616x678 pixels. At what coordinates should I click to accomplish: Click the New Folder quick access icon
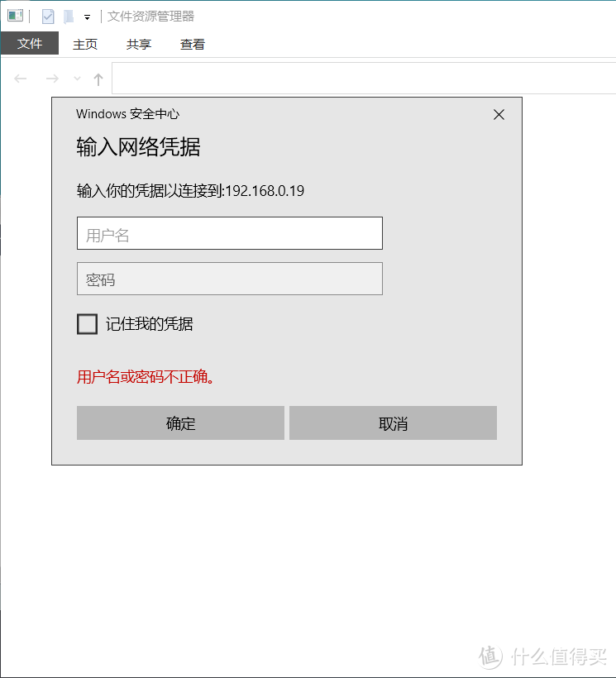(x=69, y=17)
